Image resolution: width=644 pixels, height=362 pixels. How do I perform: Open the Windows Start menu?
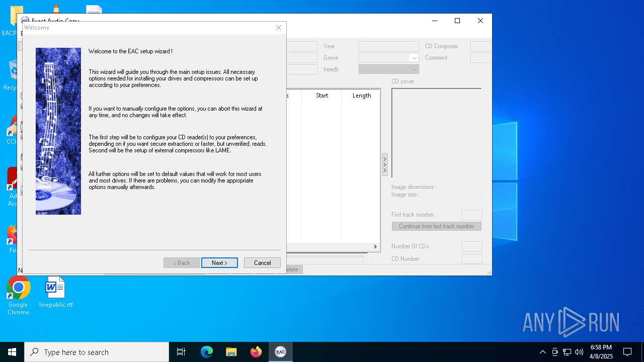(x=12, y=352)
